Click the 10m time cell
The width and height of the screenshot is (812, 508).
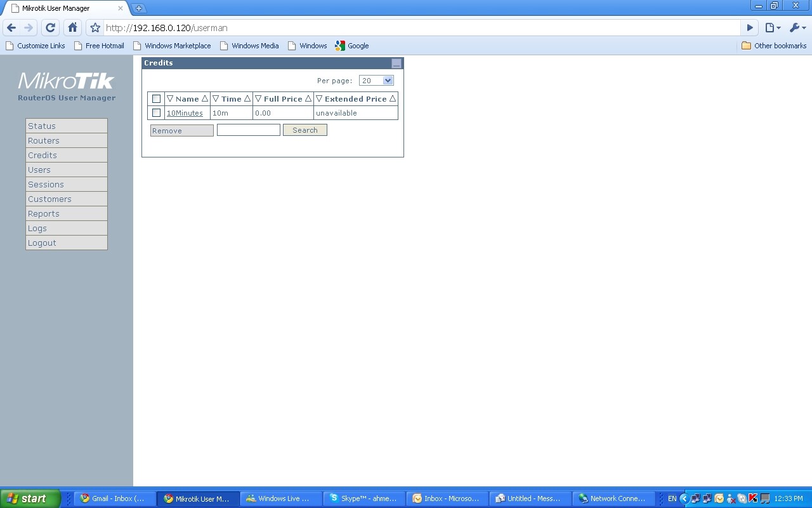click(232, 113)
